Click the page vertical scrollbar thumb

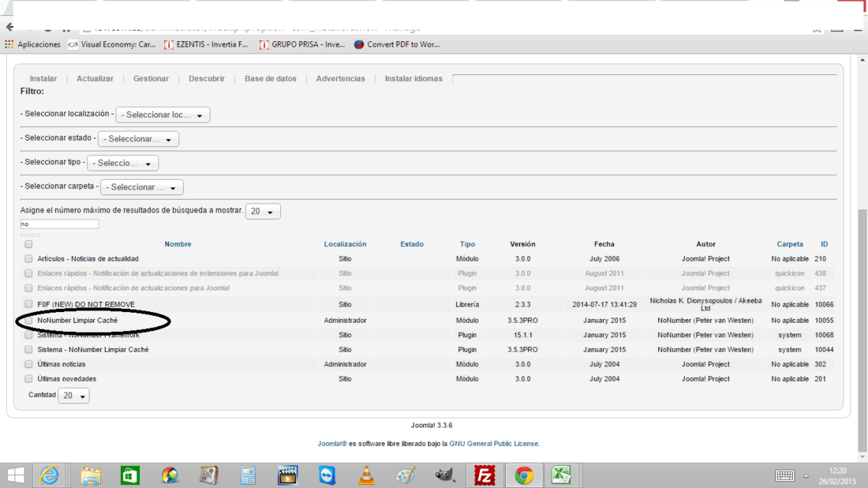[x=862, y=330]
